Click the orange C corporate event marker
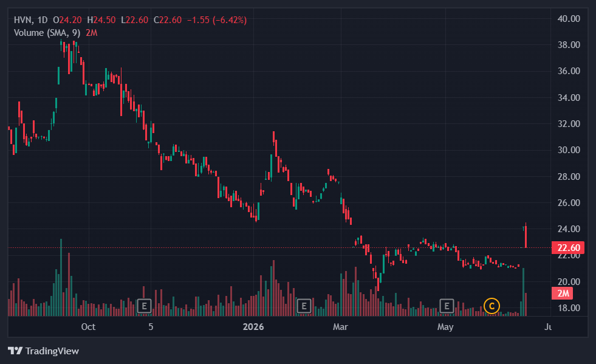This screenshot has height=364, width=596. click(x=492, y=306)
